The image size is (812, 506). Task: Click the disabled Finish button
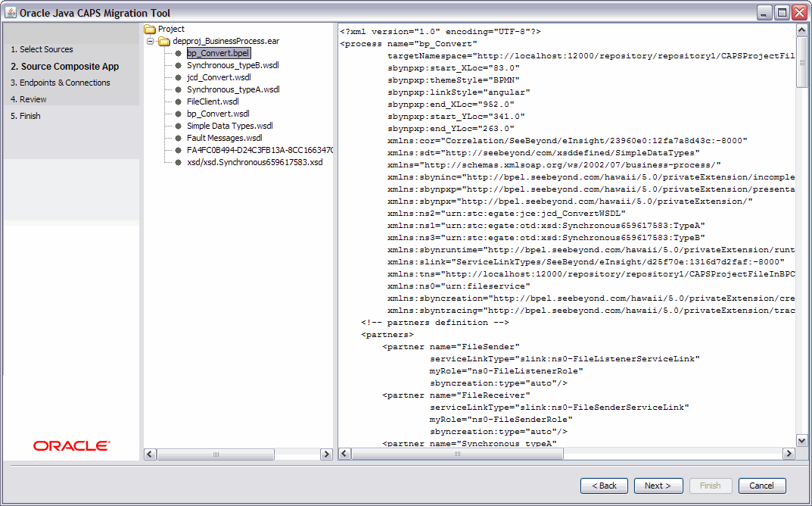[710, 486]
